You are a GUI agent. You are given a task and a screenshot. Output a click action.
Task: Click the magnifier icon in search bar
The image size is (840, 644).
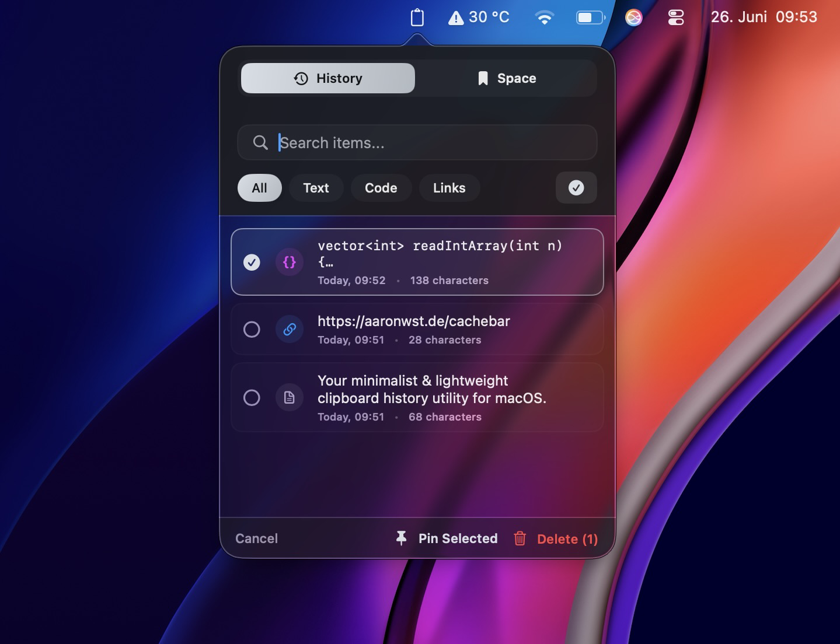pos(260,142)
